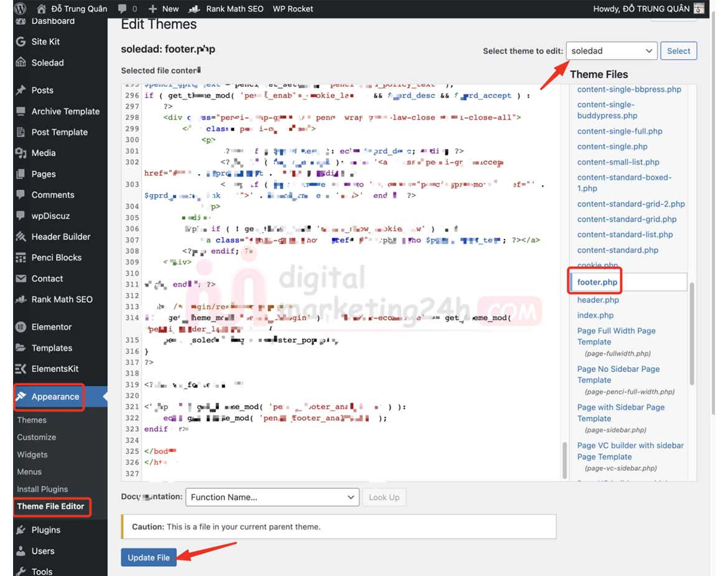This screenshot has width=728, height=576.
Task: Click the ElementsKit icon
Action: point(21,368)
